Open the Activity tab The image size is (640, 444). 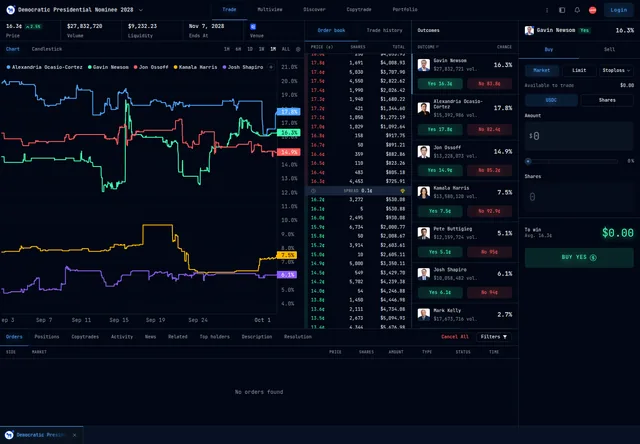122,337
